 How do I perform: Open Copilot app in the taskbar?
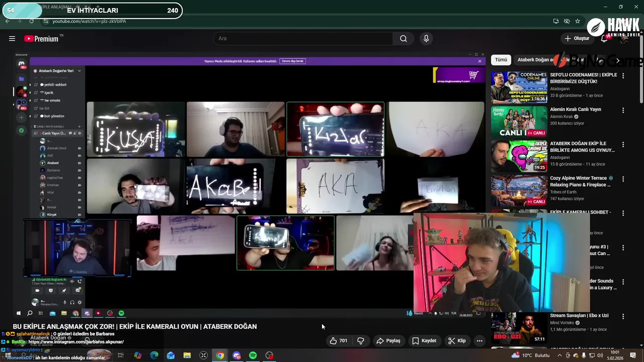137,355
